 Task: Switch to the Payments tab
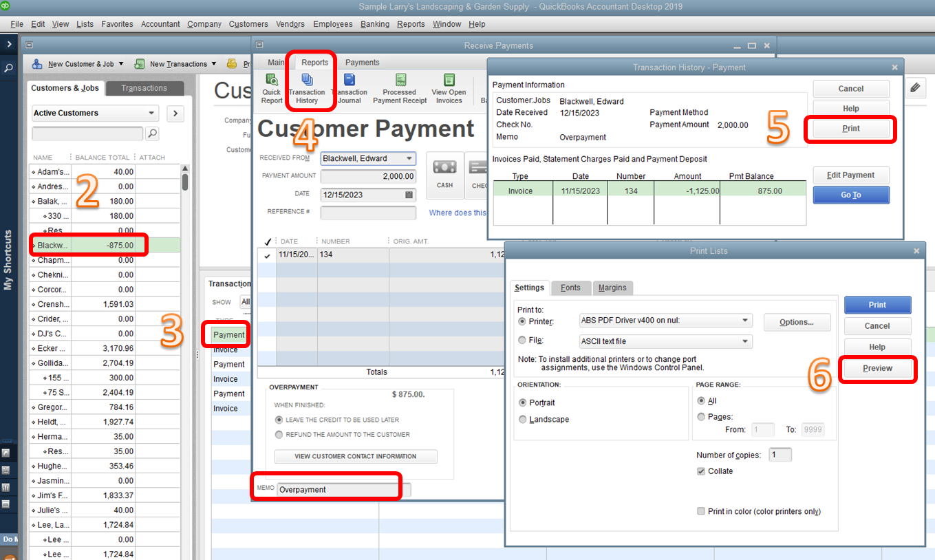(x=362, y=62)
